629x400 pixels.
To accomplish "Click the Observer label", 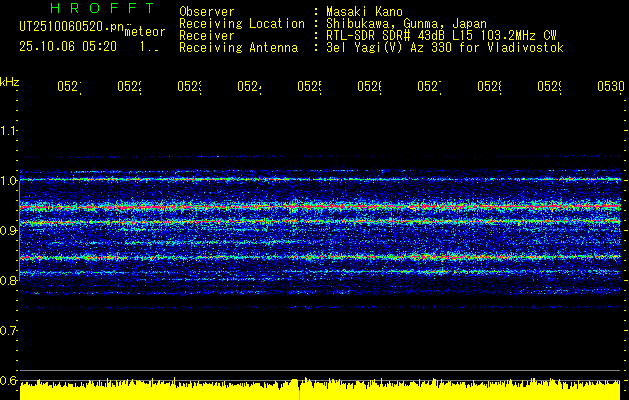I will coord(207,11).
